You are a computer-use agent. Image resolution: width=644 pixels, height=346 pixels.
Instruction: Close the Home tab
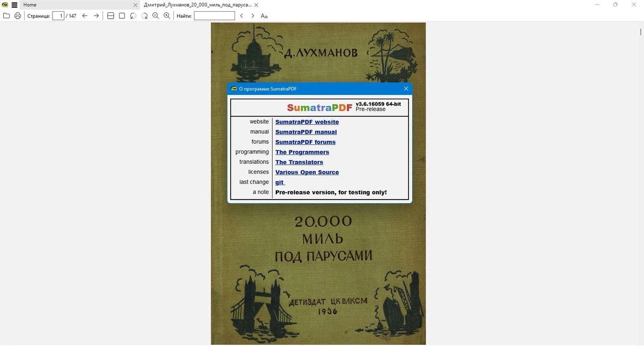135,5
